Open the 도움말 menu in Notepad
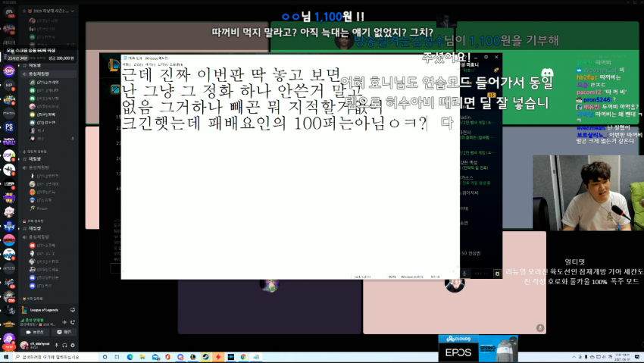644x363 pixels. [x=177, y=64]
